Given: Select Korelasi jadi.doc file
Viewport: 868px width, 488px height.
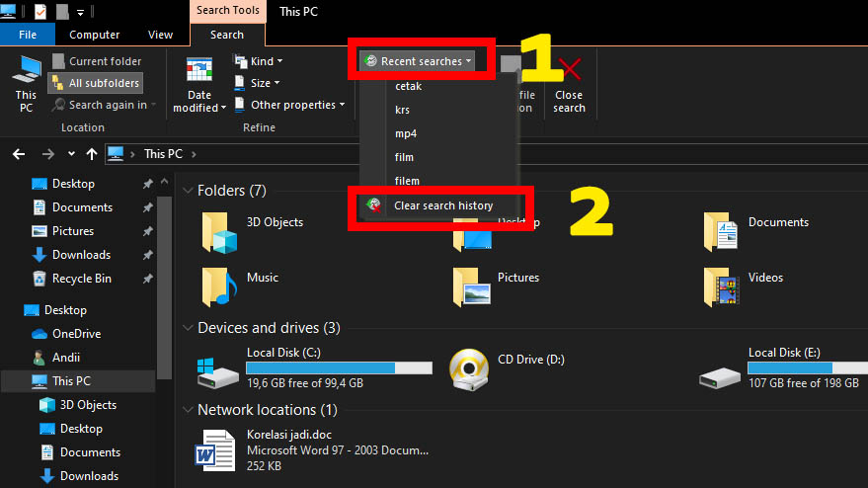Looking at the screenshot, I should coord(312,450).
